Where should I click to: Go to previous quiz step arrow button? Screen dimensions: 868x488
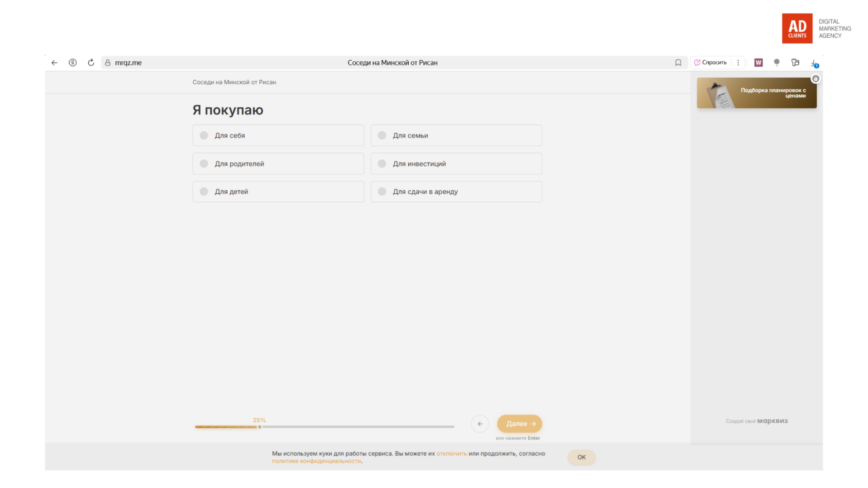point(480,424)
